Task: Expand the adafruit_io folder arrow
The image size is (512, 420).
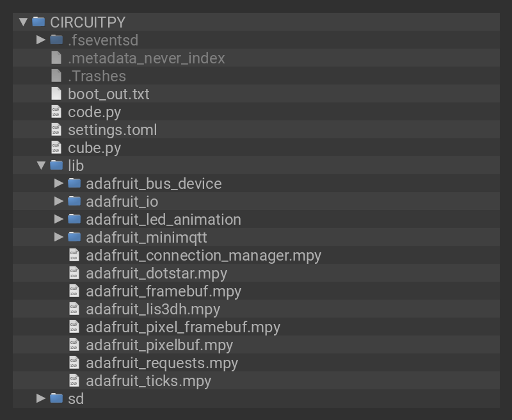Action: click(59, 201)
